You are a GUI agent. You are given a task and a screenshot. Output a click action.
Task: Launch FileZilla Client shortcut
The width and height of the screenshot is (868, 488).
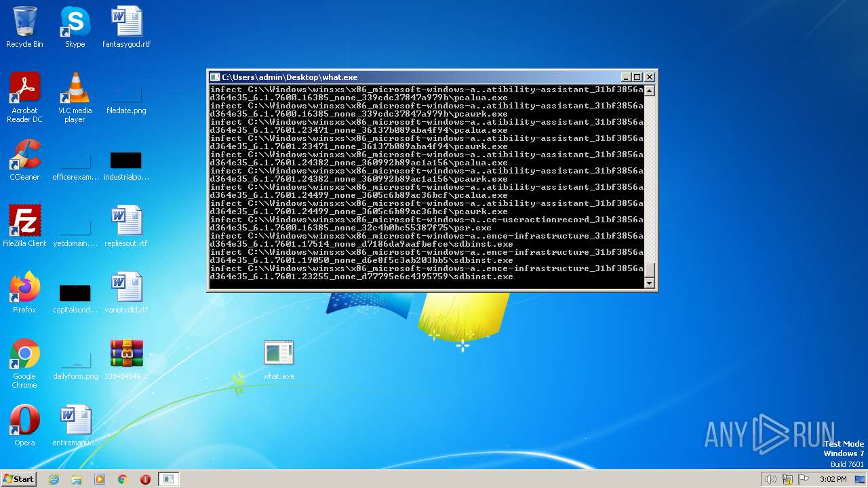pos(24,226)
